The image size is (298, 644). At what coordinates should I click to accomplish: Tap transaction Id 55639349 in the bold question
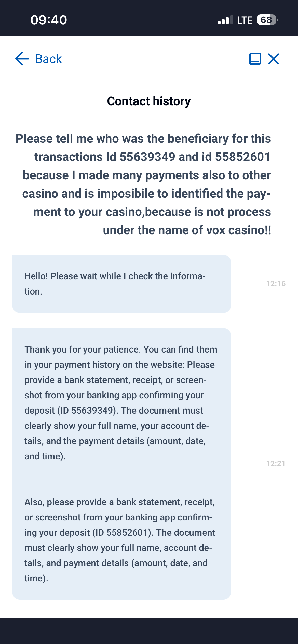click(147, 157)
